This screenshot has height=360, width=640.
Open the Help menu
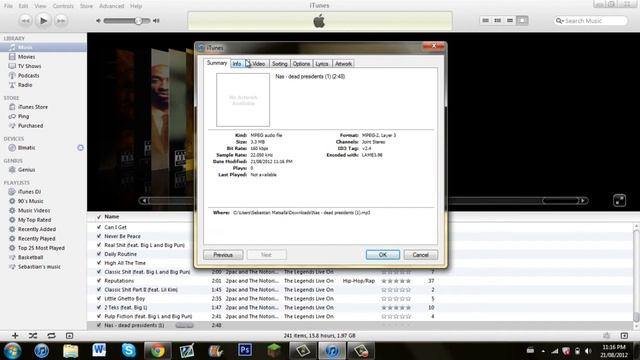pos(136,6)
